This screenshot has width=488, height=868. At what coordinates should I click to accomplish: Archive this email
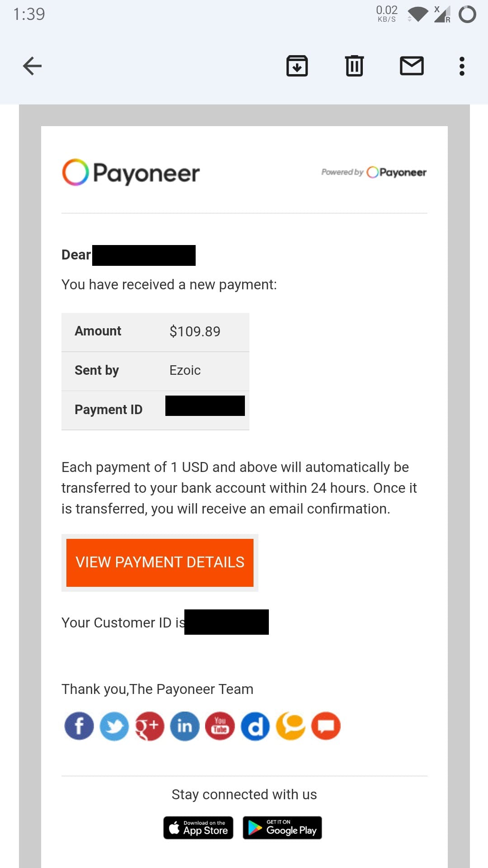tap(297, 66)
